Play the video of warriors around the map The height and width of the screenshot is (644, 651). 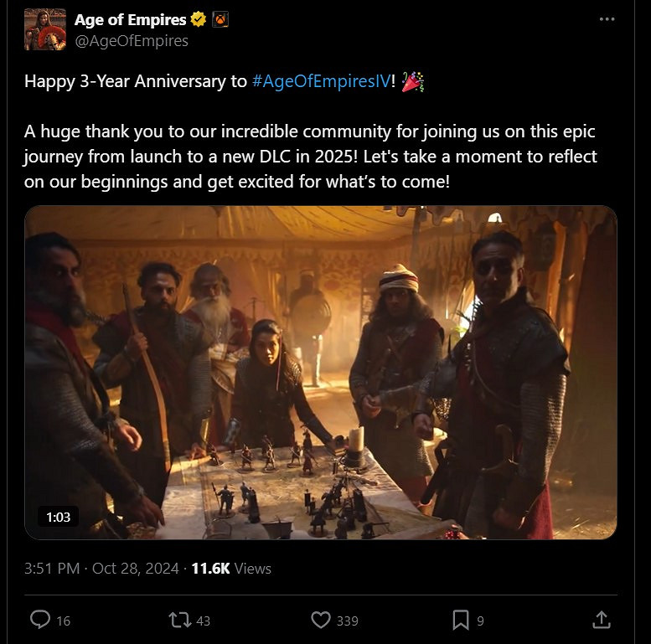tap(320, 373)
